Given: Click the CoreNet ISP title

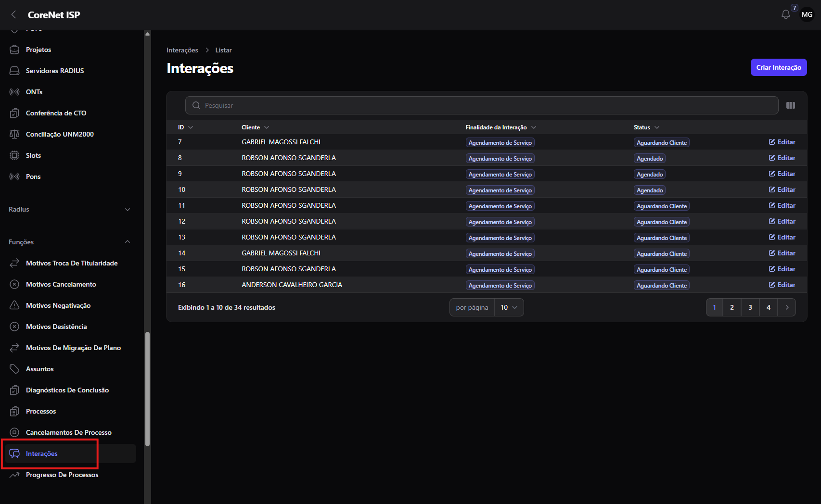Looking at the screenshot, I should click(54, 15).
